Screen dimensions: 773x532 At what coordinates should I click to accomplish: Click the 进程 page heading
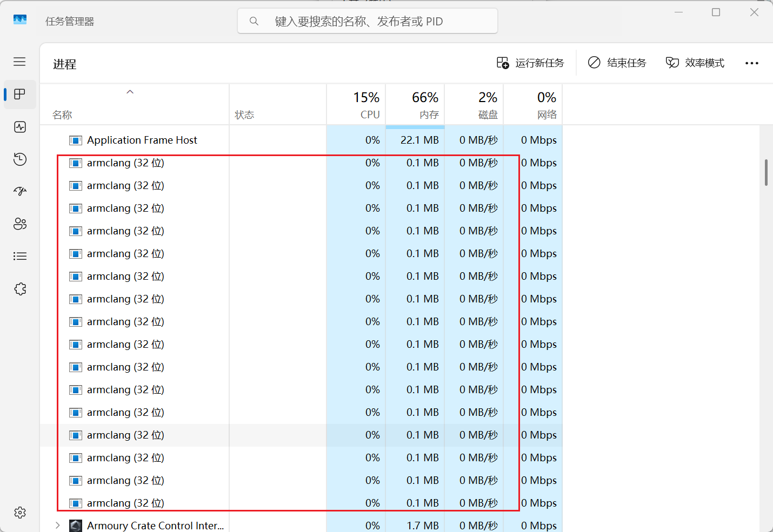click(65, 64)
